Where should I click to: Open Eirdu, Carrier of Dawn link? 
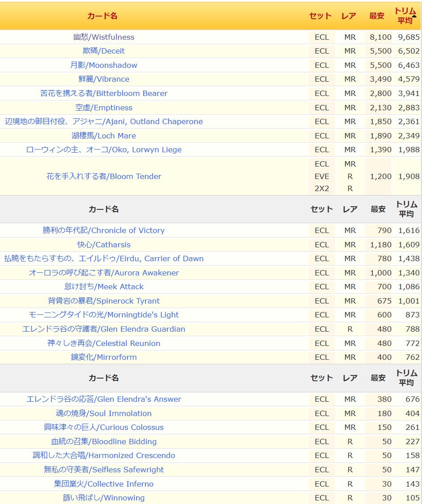click(104, 258)
